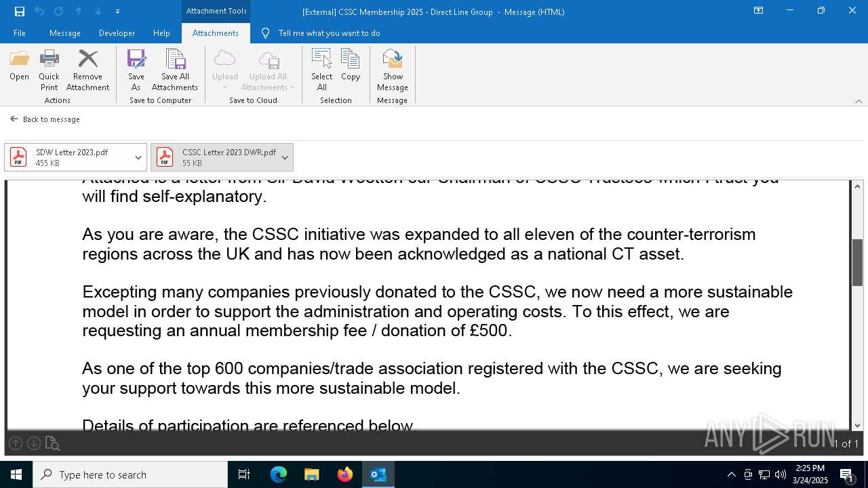Remove the selected attachment
Screen dimensions: 868x488
(x=87, y=70)
